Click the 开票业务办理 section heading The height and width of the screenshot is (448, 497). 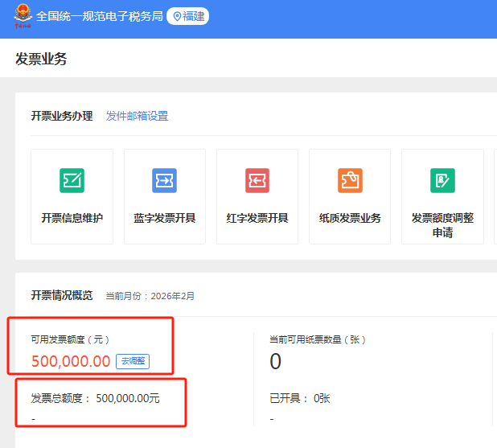(x=62, y=116)
